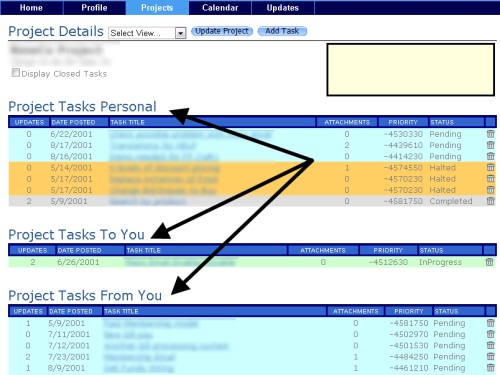
Task: Open task title link in 8/9/2001 row
Action: tap(139, 368)
